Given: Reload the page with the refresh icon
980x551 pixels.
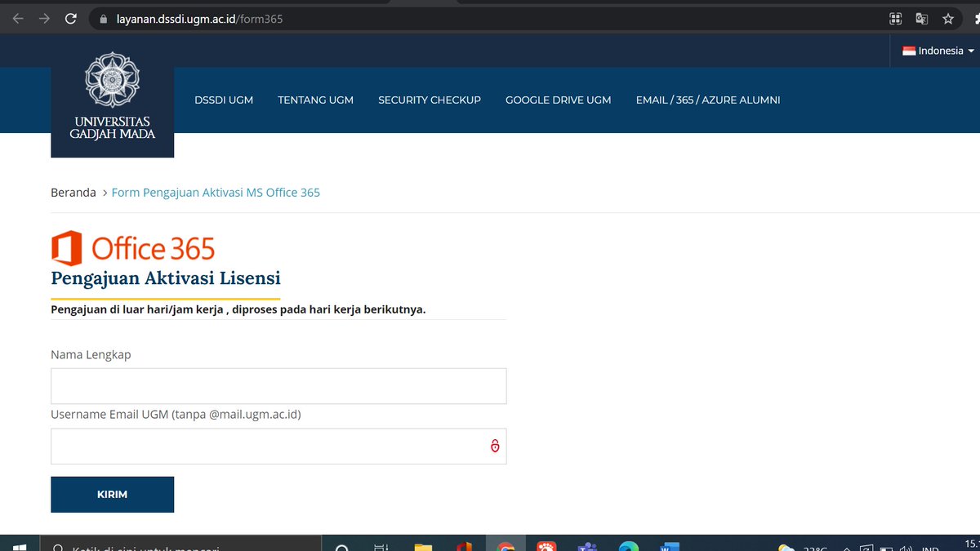Looking at the screenshot, I should [71, 18].
